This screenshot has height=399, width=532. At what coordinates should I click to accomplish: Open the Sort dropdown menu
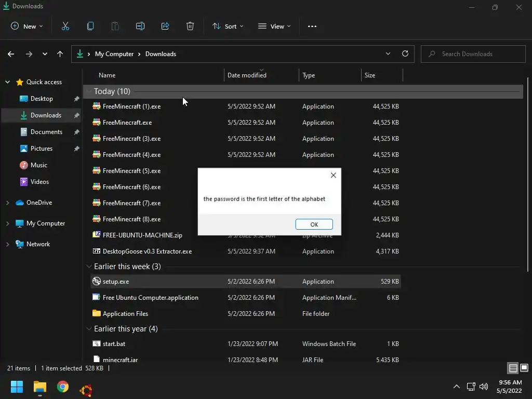(x=228, y=26)
